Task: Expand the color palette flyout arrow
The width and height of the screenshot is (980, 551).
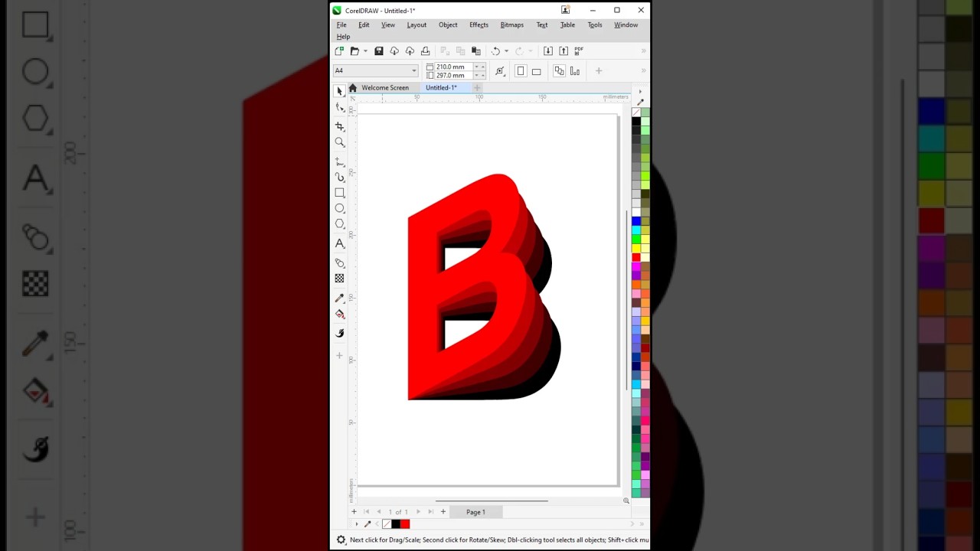Action: (x=640, y=92)
